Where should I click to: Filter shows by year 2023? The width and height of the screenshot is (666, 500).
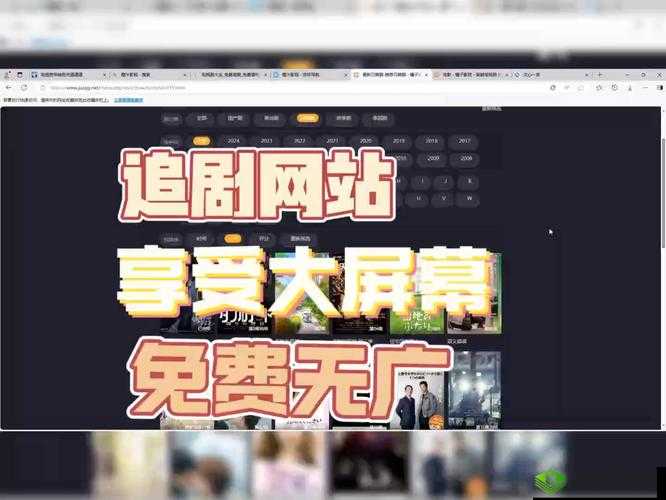pos(266,141)
